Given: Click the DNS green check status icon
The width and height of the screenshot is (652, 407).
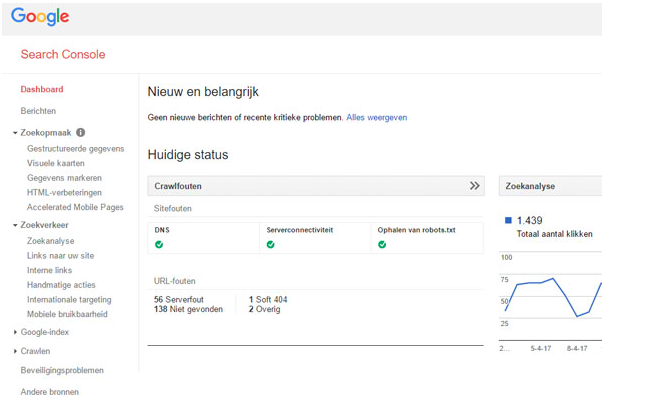Looking at the screenshot, I should (159, 244).
